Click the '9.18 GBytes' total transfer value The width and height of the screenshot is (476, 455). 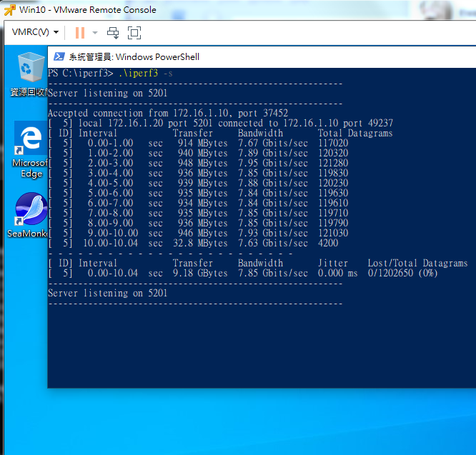click(x=200, y=274)
